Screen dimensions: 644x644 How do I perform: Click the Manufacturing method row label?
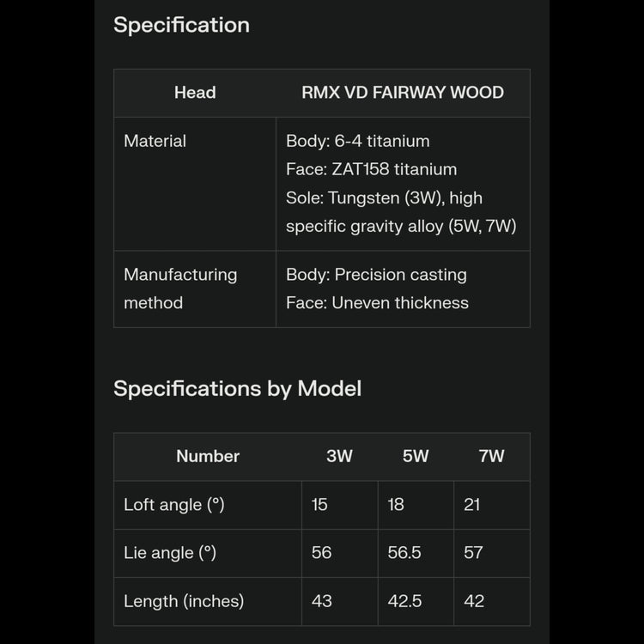click(x=179, y=289)
